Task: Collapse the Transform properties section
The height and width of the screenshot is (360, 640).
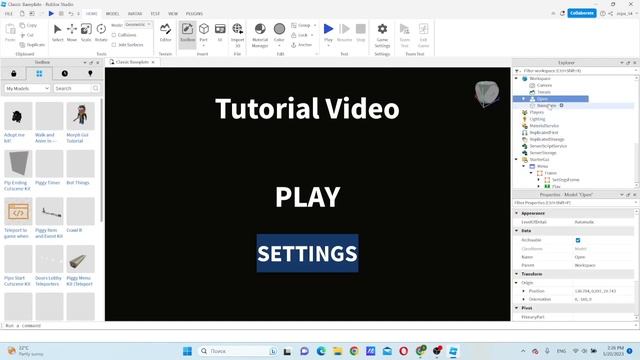Action: pos(517,274)
